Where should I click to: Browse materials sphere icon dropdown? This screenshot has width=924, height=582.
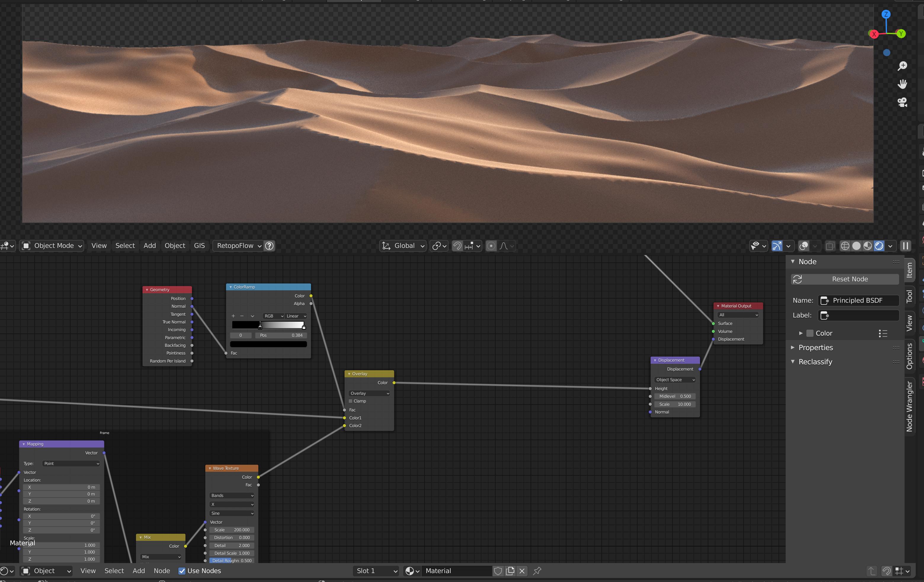point(412,571)
